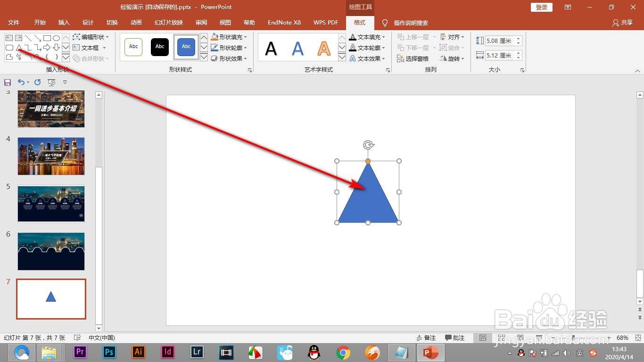644x362 pixels.
Task: Pick the straight line shape
Action: click(x=28, y=38)
